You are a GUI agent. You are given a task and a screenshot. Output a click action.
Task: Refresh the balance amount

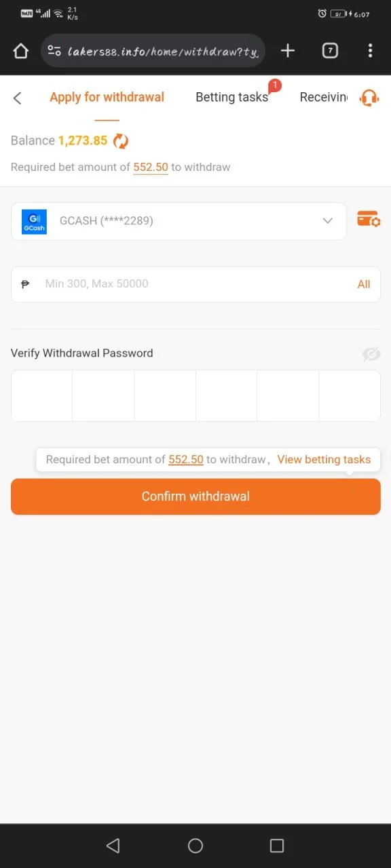121,140
